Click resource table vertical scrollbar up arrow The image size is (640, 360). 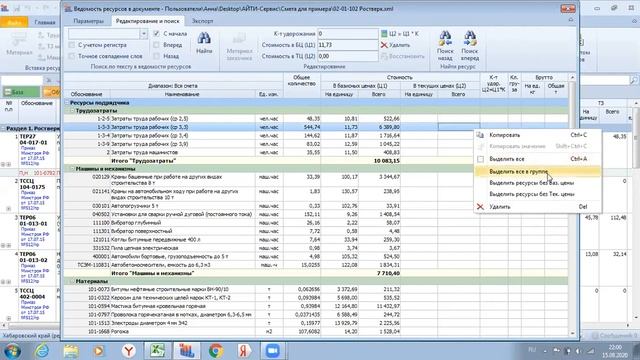tap(572, 78)
